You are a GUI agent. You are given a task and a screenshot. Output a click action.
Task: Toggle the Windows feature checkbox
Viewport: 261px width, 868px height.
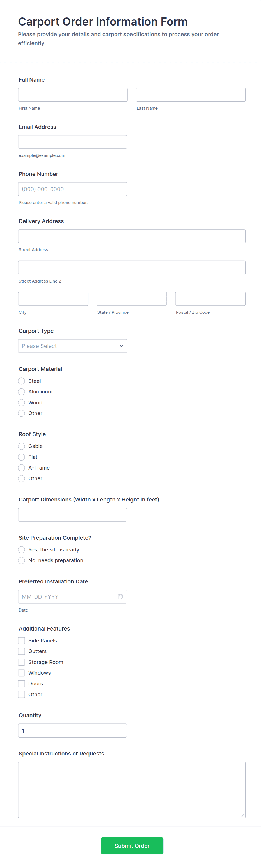tap(22, 673)
